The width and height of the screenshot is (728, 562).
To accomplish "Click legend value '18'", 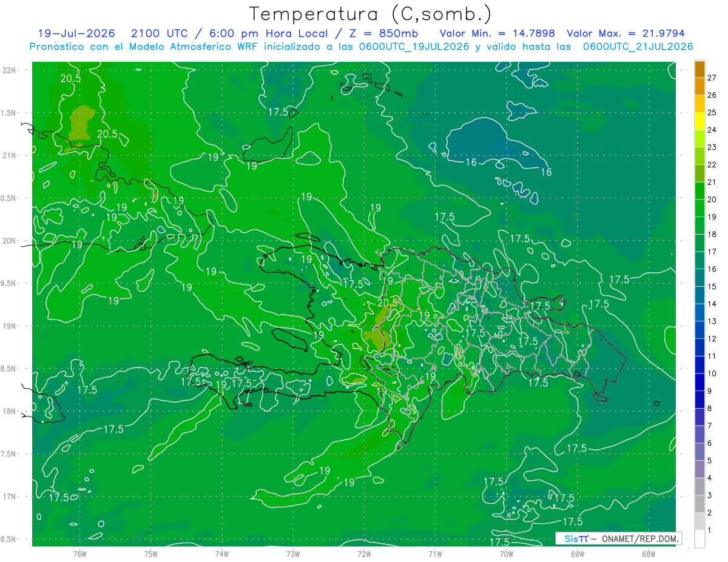I will pos(712,234).
